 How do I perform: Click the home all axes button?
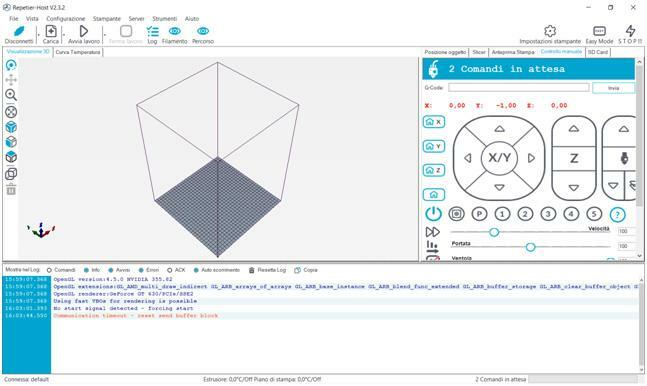pos(434,194)
